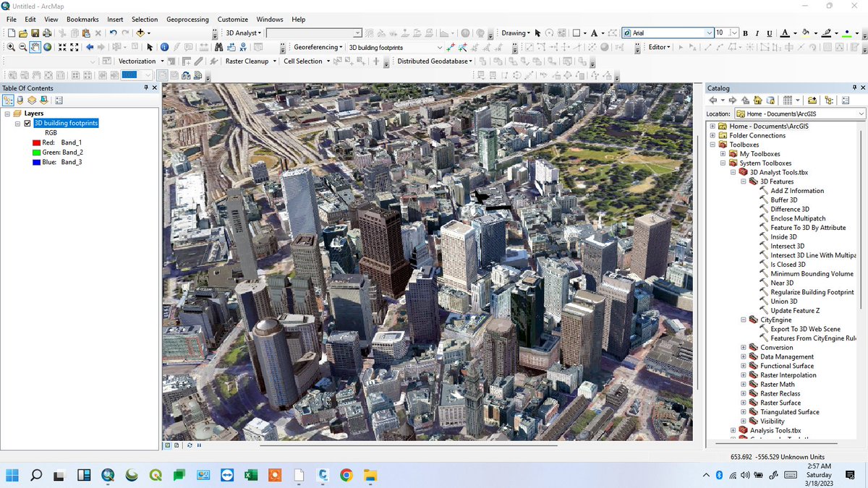Open the Georeferencing toolbar menu
868x488 pixels.
coord(318,47)
